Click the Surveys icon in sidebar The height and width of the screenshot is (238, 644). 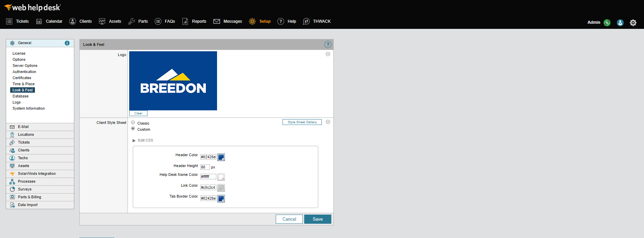click(12, 189)
